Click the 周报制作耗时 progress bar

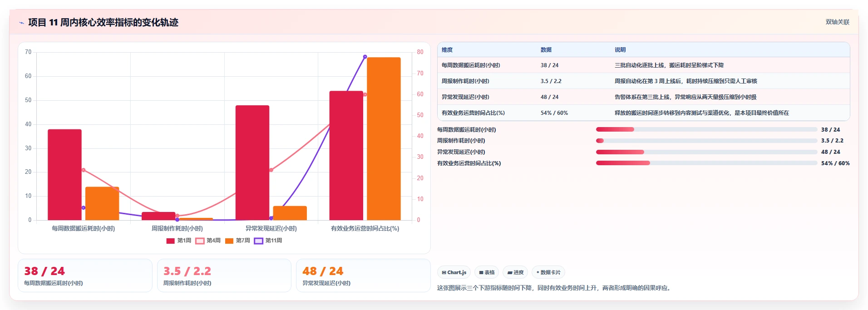(706, 141)
